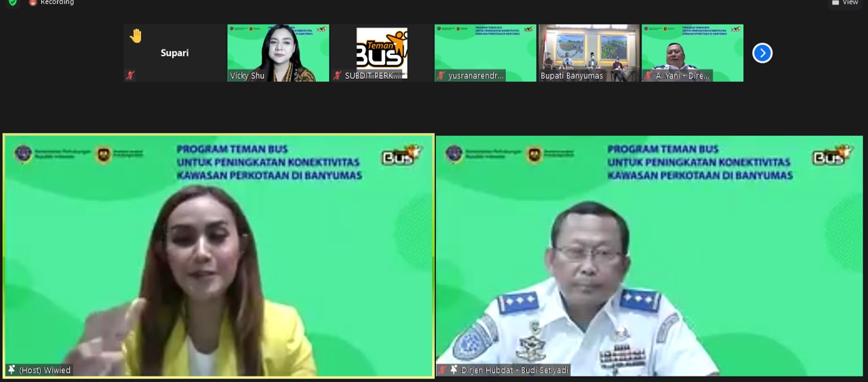Image resolution: width=868 pixels, height=382 pixels.
Task: Select the A. Yani - Dire... thumbnail
Action: click(693, 53)
